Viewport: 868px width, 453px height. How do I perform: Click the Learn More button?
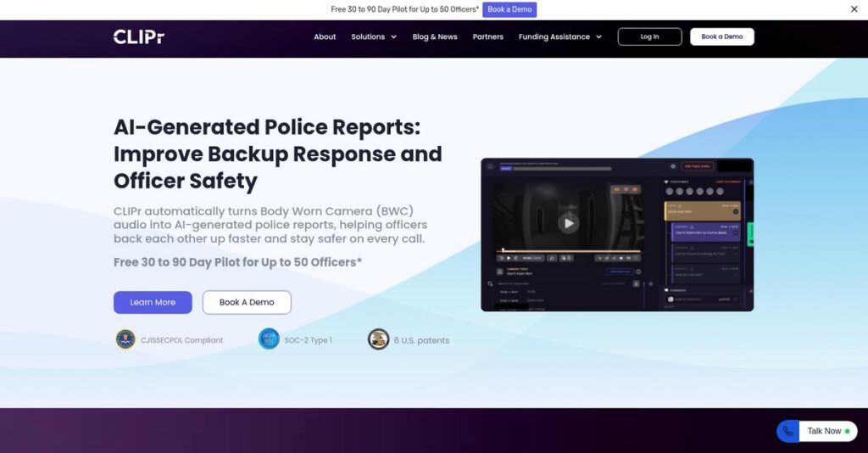[153, 302]
